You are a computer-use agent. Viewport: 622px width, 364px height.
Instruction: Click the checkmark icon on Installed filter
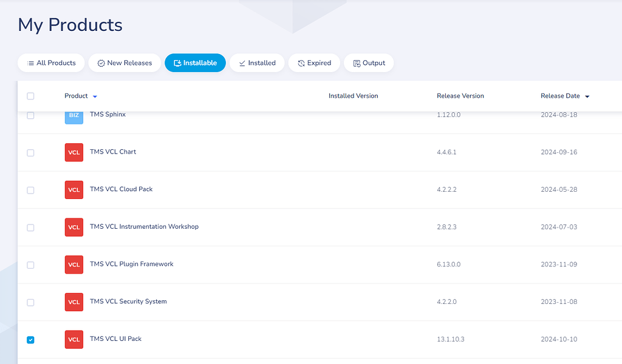point(242,62)
